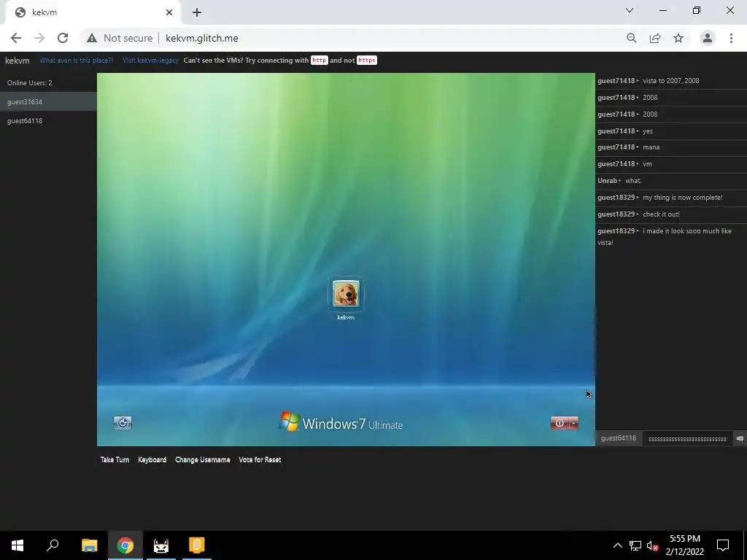Select user guest64118 in the list
Image resolution: width=747 pixels, height=560 pixels.
point(48,121)
